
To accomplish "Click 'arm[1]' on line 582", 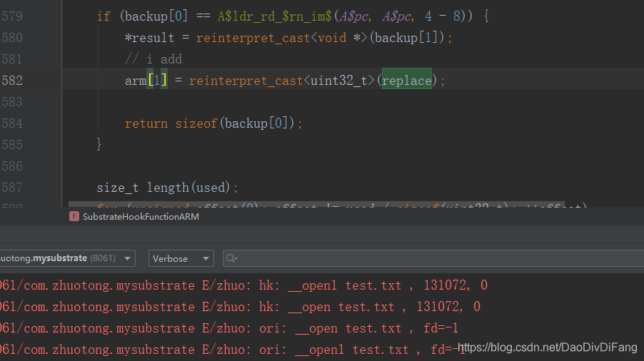I will point(146,81).
